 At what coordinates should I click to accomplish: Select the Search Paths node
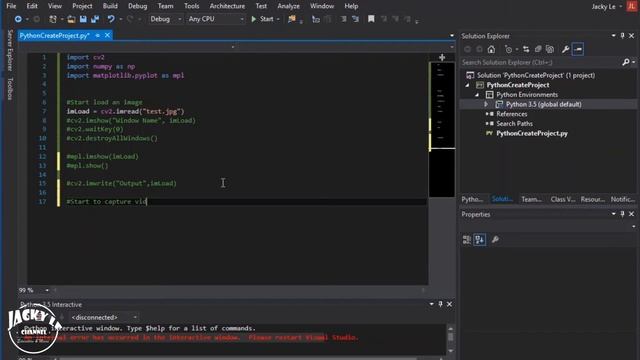point(514,124)
